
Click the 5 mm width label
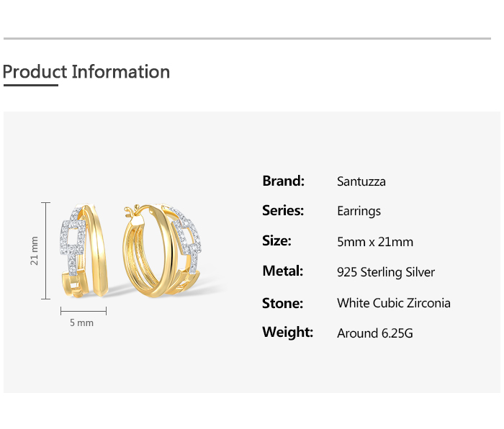tap(81, 323)
